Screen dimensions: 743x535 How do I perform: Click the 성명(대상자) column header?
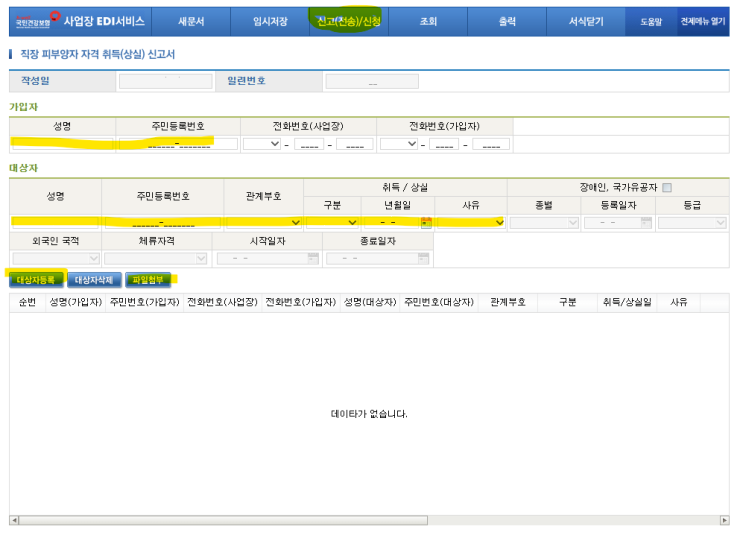370,302
